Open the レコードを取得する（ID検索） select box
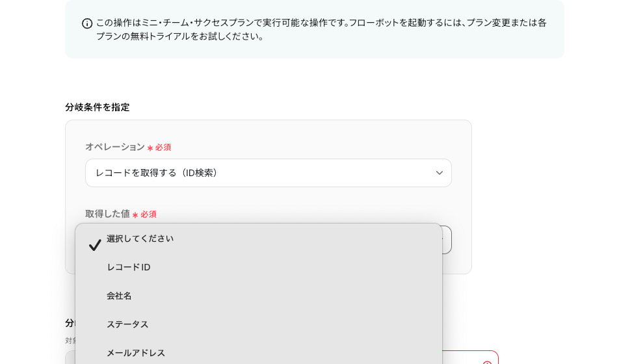 pos(260,173)
